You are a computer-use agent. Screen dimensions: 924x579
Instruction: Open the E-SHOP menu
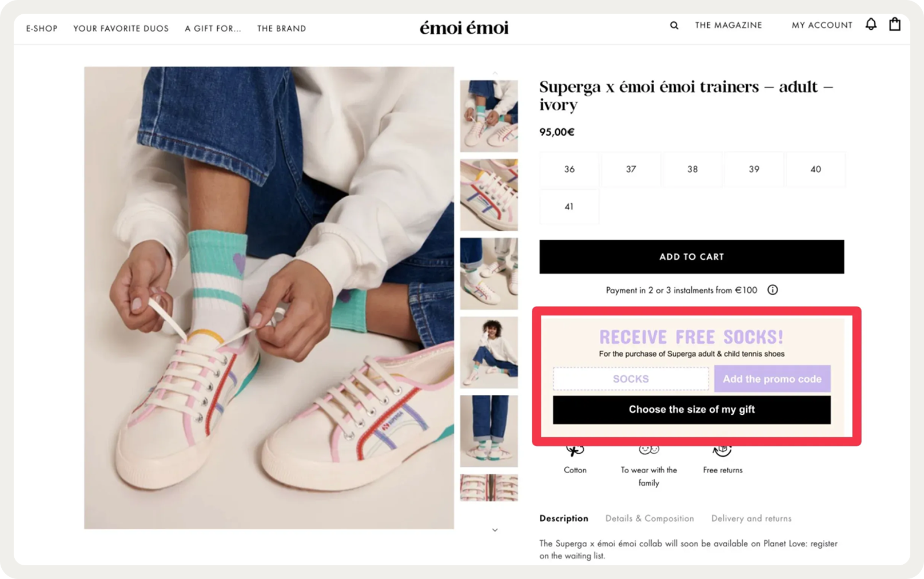(x=42, y=29)
